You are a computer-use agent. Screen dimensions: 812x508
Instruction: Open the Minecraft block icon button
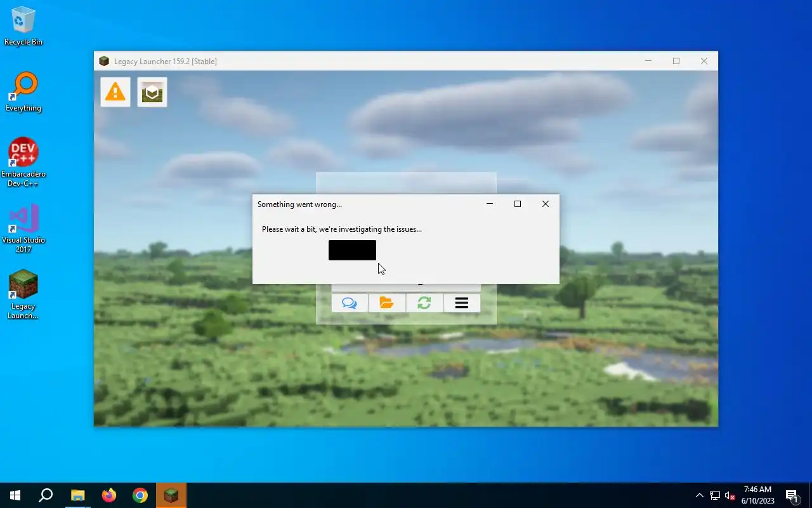coord(152,92)
